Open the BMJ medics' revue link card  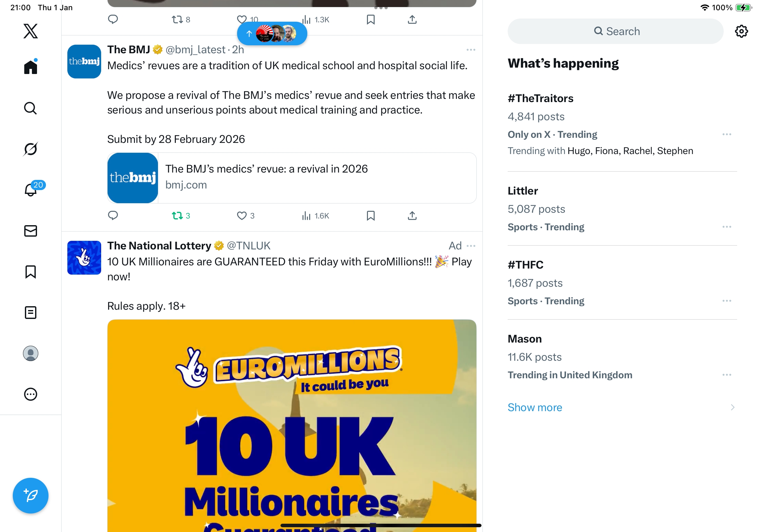[x=292, y=178]
